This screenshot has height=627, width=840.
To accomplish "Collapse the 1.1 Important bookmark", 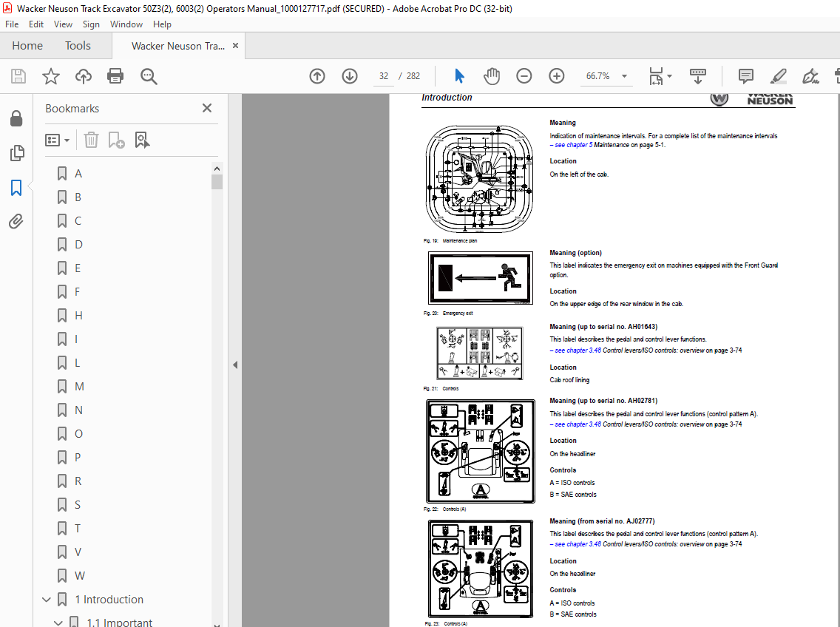I will [x=58, y=622].
